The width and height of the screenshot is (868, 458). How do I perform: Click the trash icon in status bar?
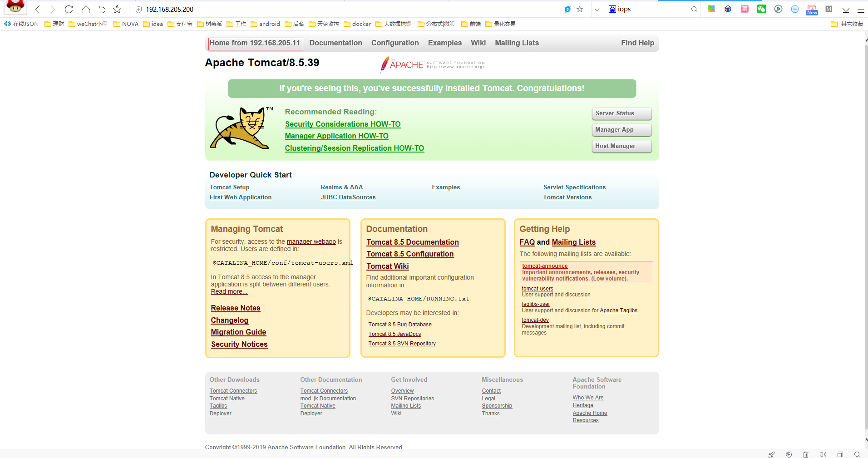click(806, 454)
